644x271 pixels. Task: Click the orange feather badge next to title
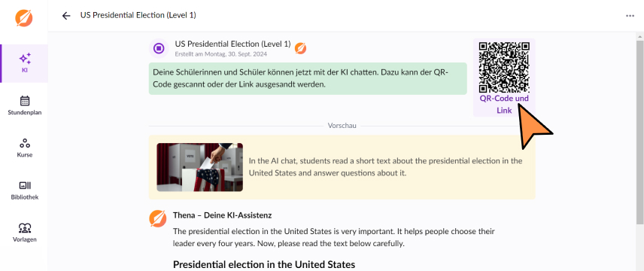[x=300, y=48]
